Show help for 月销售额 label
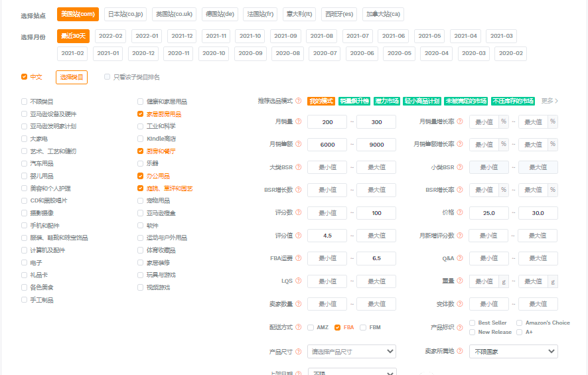The height and width of the screenshot is (375, 588). point(299,144)
